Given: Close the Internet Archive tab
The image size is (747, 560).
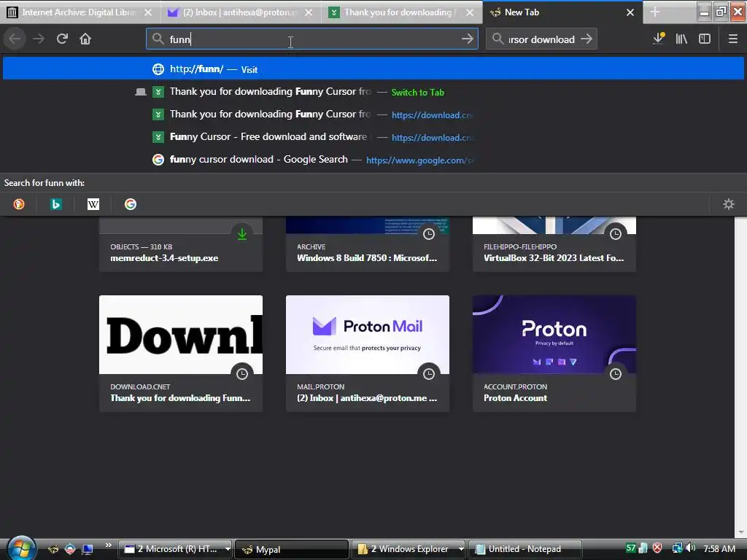Looking at the screenshot, I should [x=148, y=12].
